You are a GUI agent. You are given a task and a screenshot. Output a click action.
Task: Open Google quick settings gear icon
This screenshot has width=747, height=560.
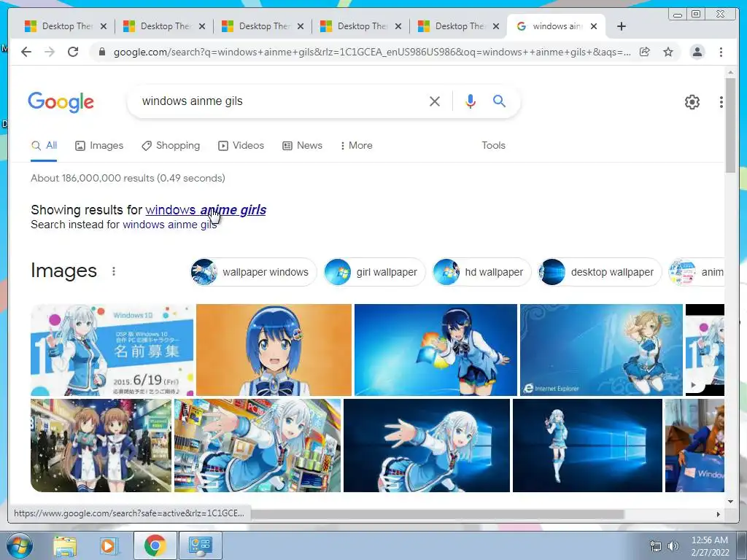[692, 101]
